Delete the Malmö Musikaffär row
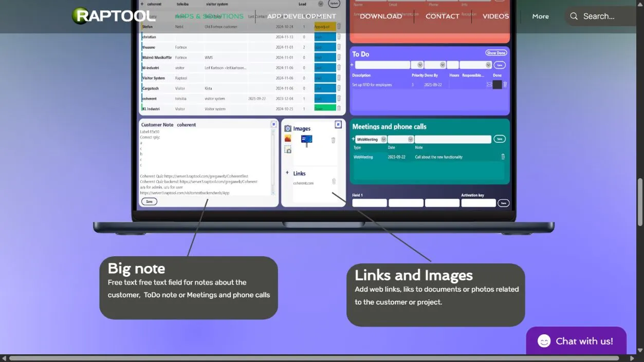644x362 pixels. [x=339, y=58]
